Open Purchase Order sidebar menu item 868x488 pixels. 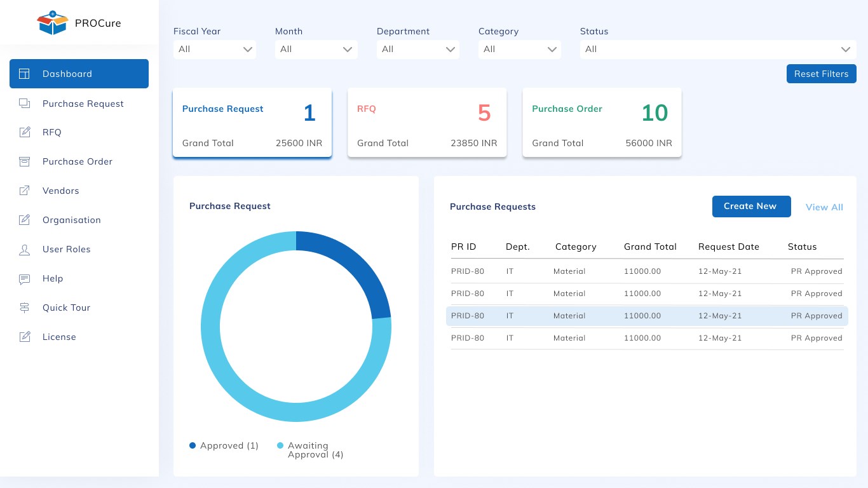[x=79, y=161]
